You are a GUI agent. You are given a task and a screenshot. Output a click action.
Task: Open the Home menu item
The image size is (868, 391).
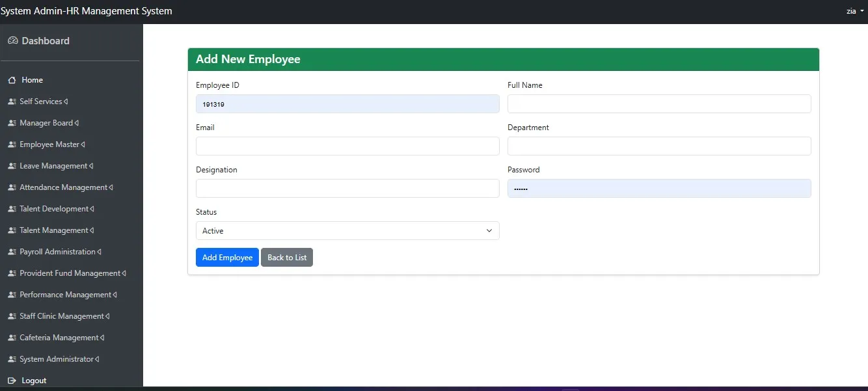coord(33,80)
